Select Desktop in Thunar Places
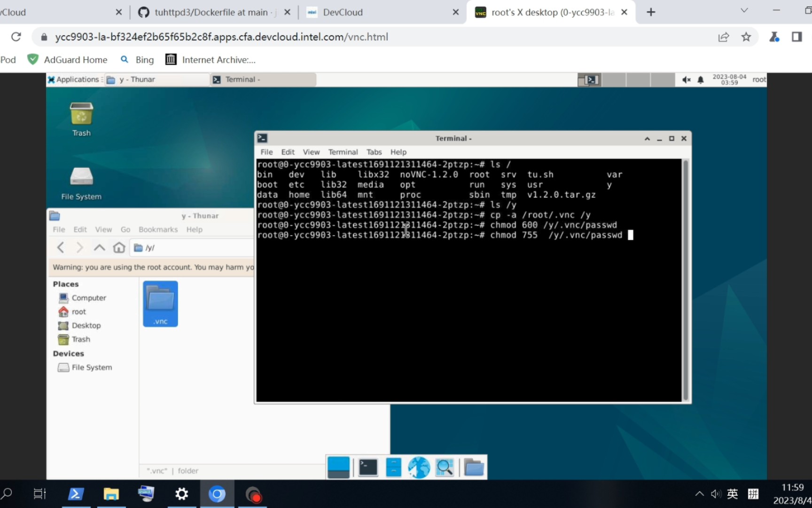Screen dimensions: 812x508 (x=80, y=325)
